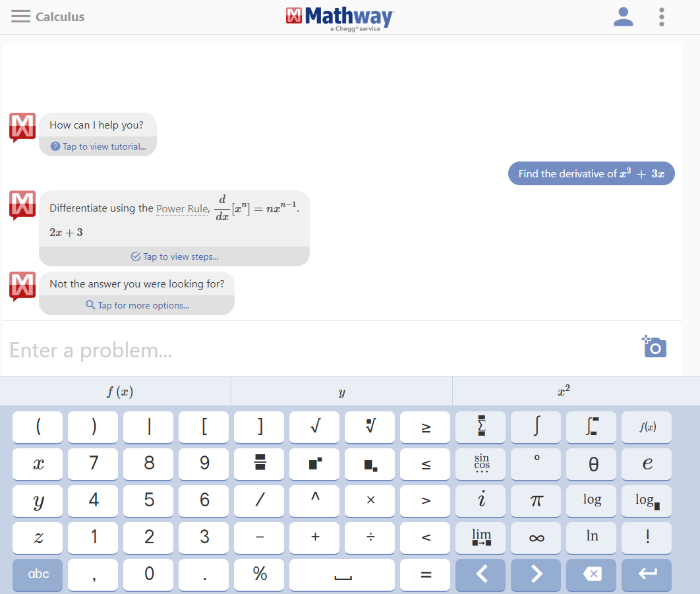This screenshot has width=700, height=594.
Task: Tap the right square bracket key
Action: click(260, 427)
